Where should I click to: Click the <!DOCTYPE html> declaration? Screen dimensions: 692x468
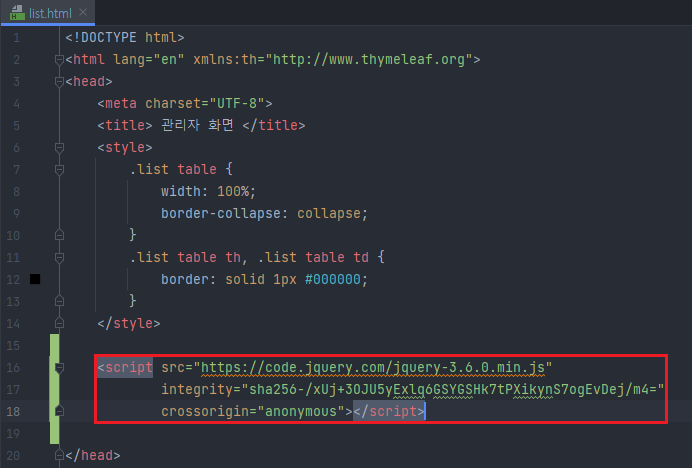click(125, 38)
